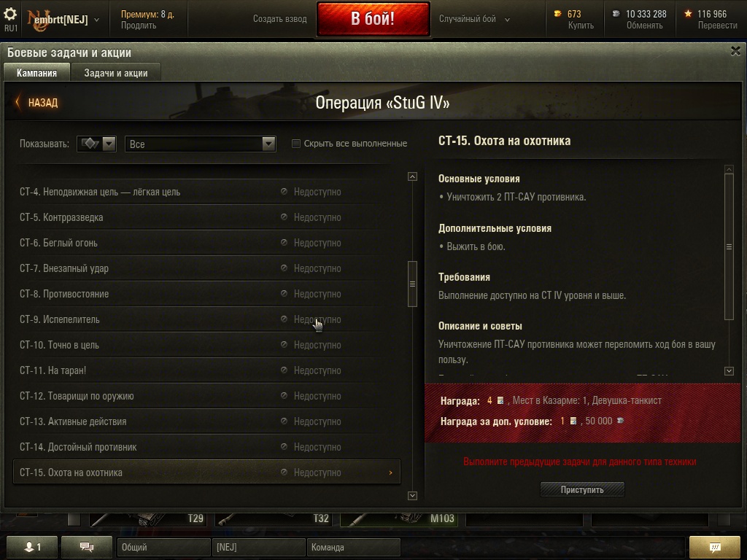Click the mission list scrollbar thumb

click(413, 284)
